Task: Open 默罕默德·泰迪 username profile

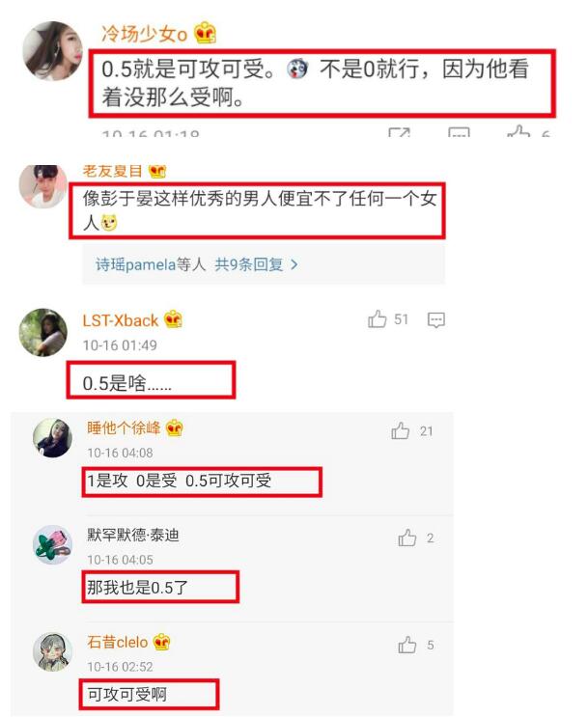Action: pyautogui.click(x=133, y=535)
